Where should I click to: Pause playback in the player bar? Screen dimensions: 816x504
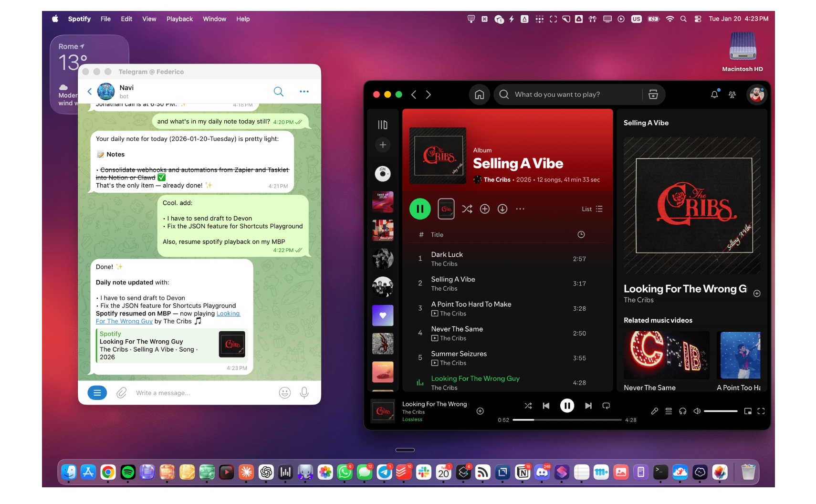[x=567, y=406]
